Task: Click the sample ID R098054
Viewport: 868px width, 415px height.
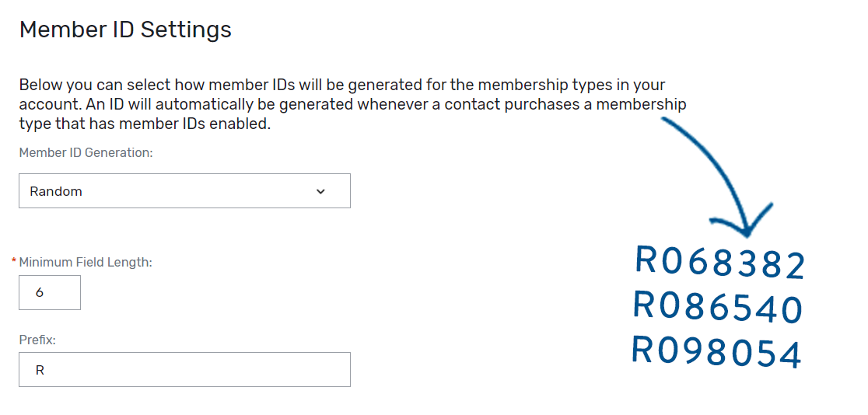Action: 716,352
